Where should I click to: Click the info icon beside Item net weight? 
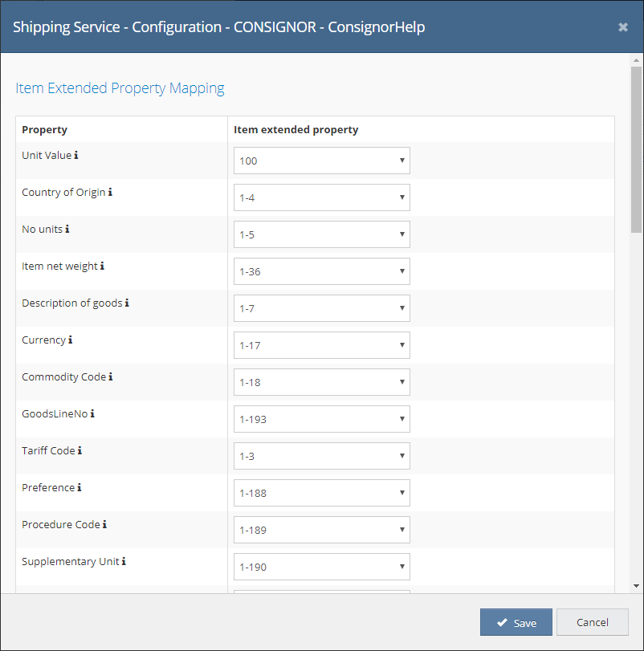coord(102,267)
